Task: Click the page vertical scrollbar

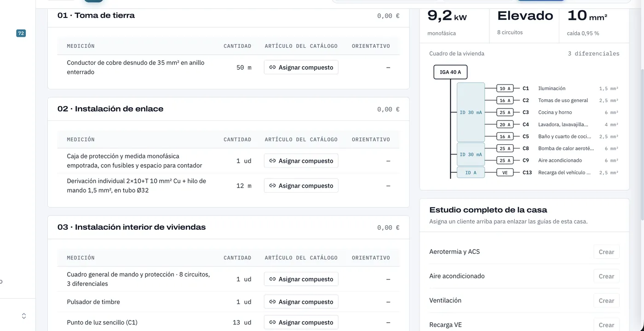Action: (x=642, y=138)
